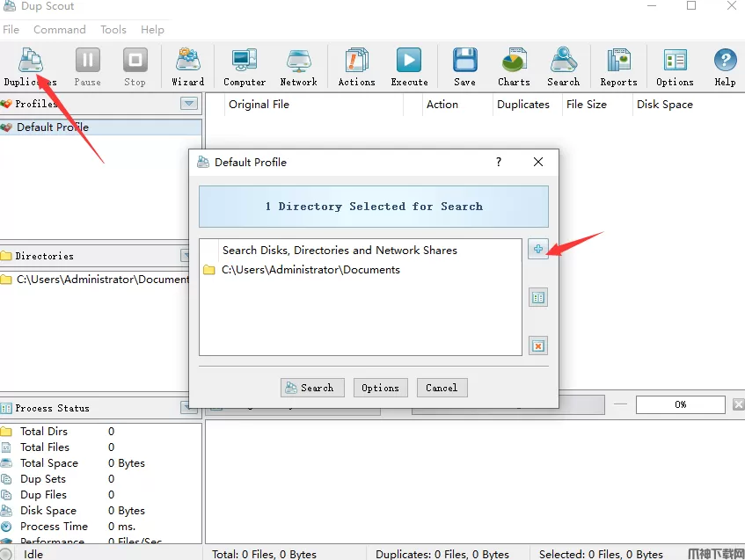
Task: Open the Help menu
Action: 152,29
